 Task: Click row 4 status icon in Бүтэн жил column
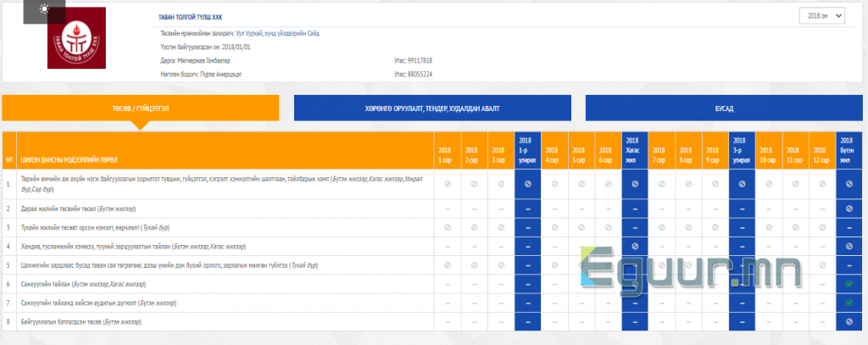click(849, 246)
